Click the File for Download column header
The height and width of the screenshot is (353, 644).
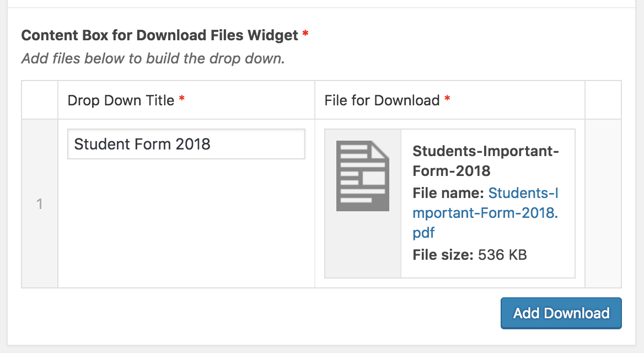(x=382, y=100)
